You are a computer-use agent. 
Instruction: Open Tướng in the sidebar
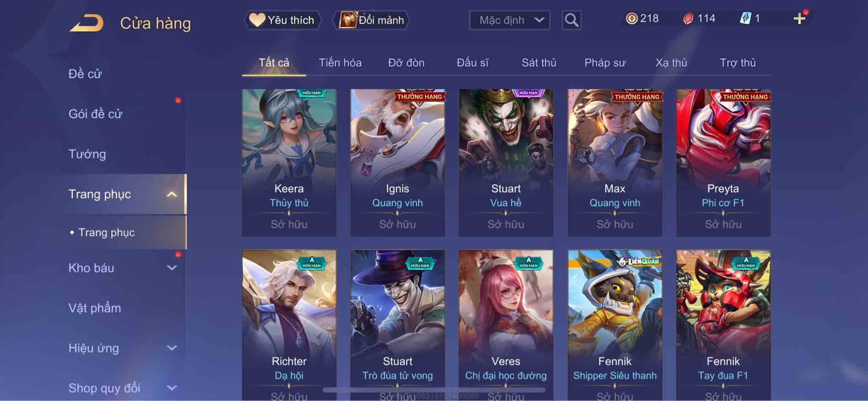[87, 154]
